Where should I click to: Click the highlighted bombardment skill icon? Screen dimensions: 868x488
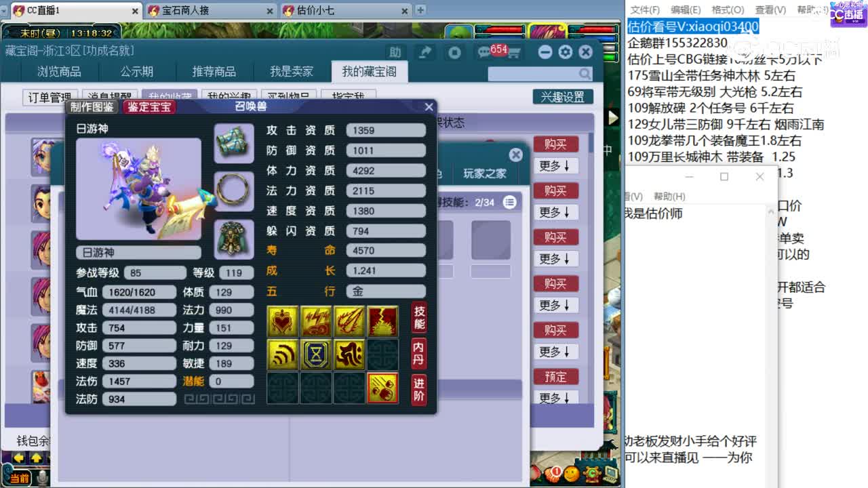point(382,388)
